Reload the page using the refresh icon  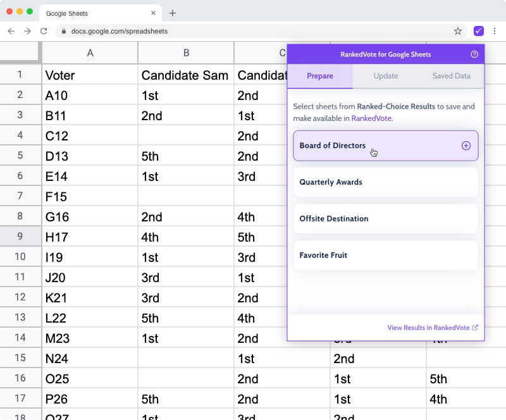44,31
